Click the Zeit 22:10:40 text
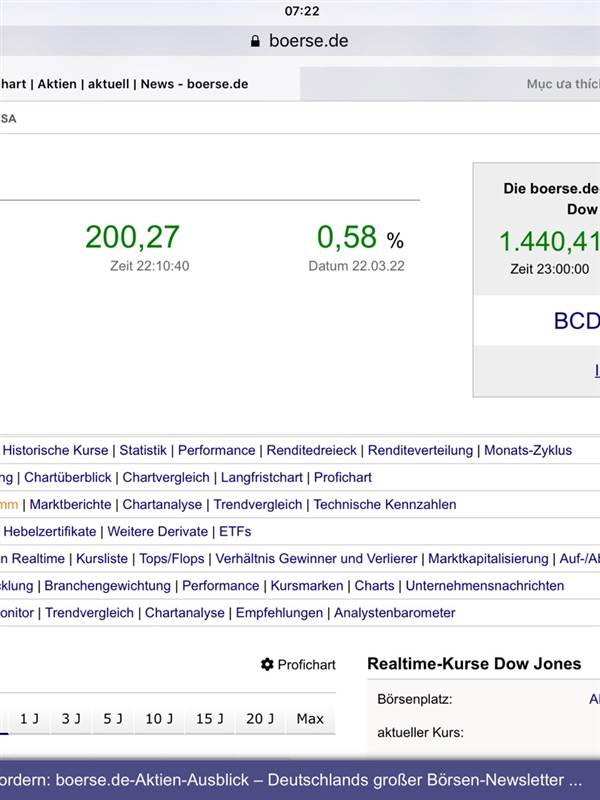 pos(149,266)
